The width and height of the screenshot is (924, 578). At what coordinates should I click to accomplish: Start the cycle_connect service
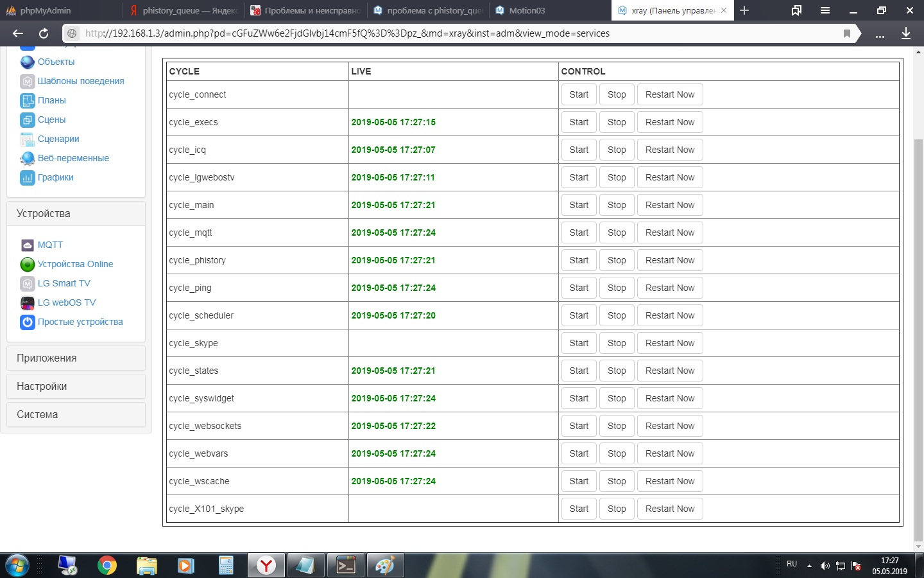click(x=579, y=94)
